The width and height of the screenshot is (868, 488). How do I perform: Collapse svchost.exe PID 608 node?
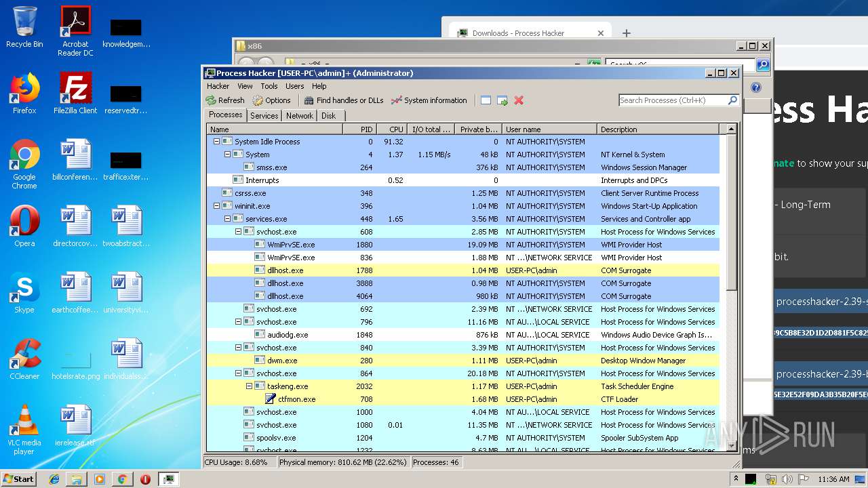pyautogui.click(x=239, y=232)
